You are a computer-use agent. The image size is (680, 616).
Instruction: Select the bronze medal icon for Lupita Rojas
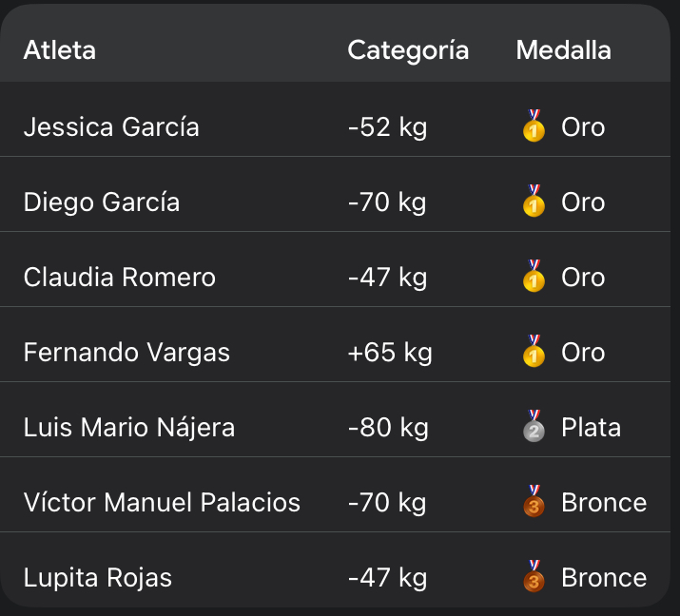point(534,577)
